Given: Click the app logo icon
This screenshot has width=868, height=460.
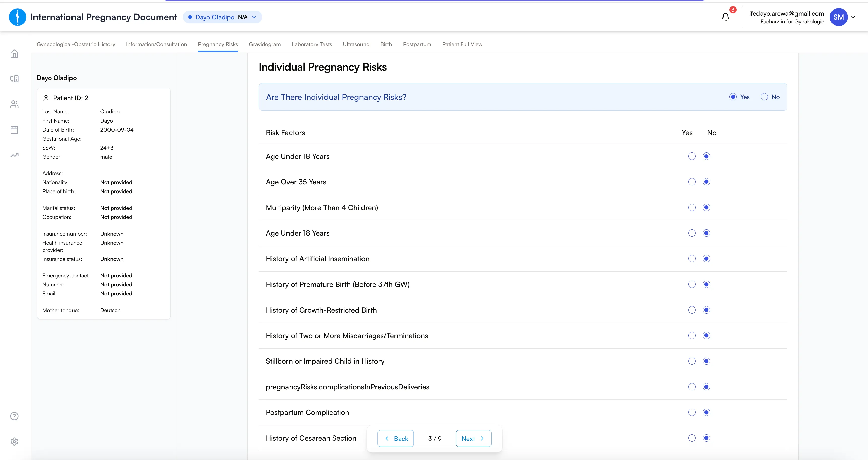Looking at the screenshot, I should tap(18, 17).
